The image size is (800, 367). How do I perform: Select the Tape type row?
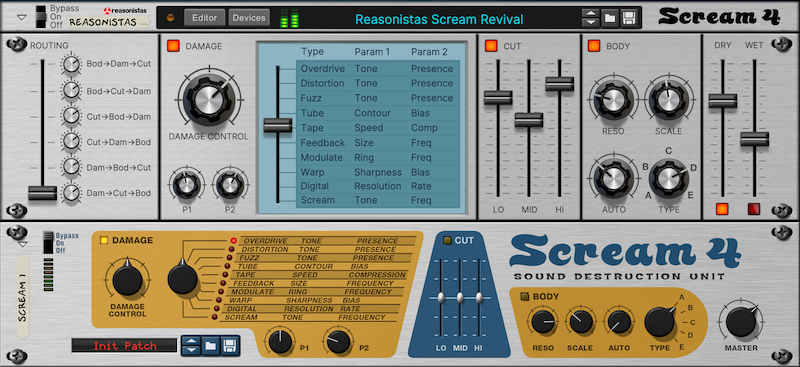pyautogui.click(x=378, y=128)
